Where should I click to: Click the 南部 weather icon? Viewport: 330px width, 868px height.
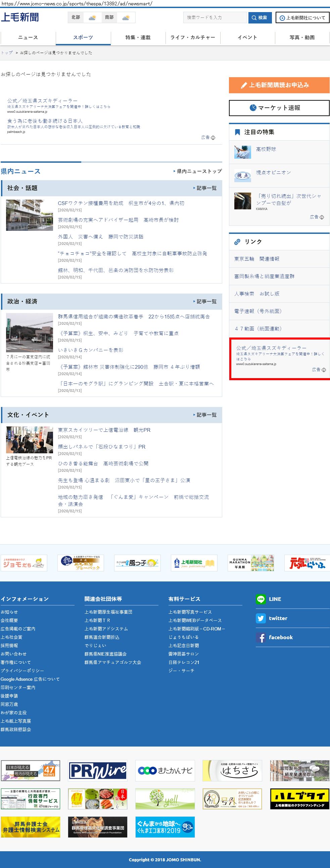[x=126, y=17]
